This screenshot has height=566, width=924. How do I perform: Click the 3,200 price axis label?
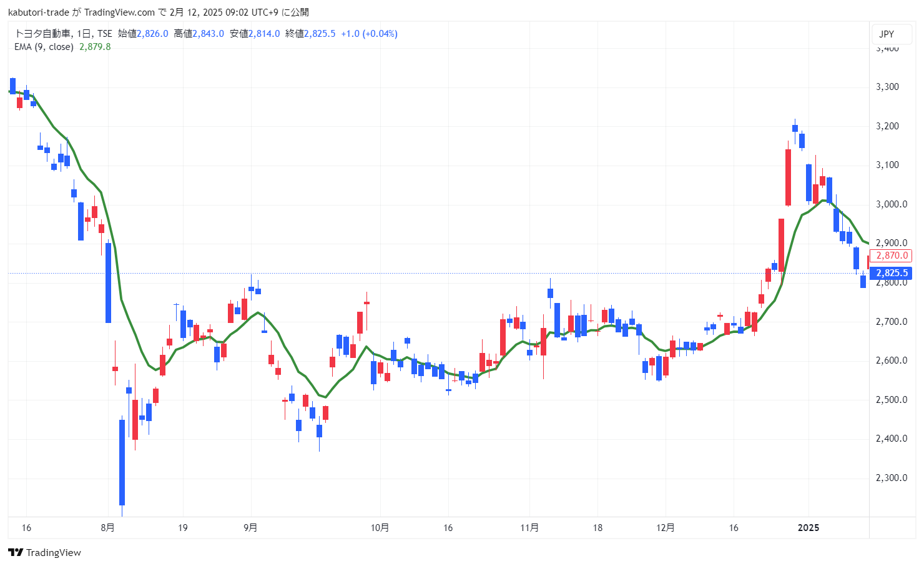[888, 126]
